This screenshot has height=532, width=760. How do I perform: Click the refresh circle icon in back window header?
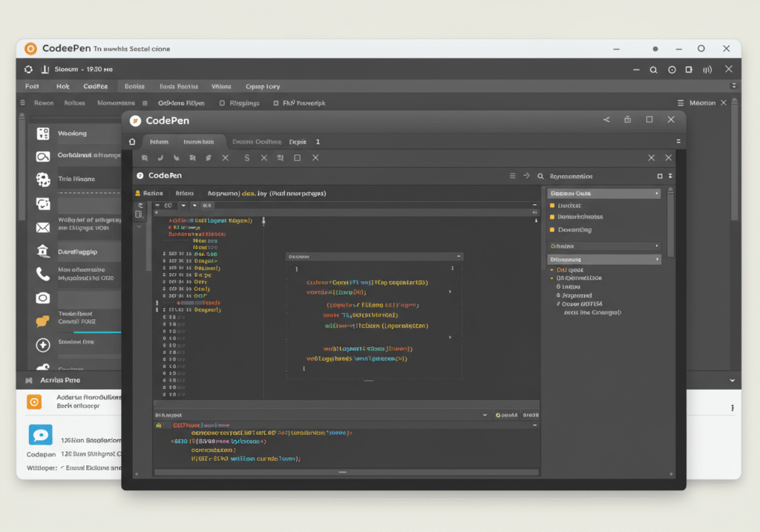point(29,69)
